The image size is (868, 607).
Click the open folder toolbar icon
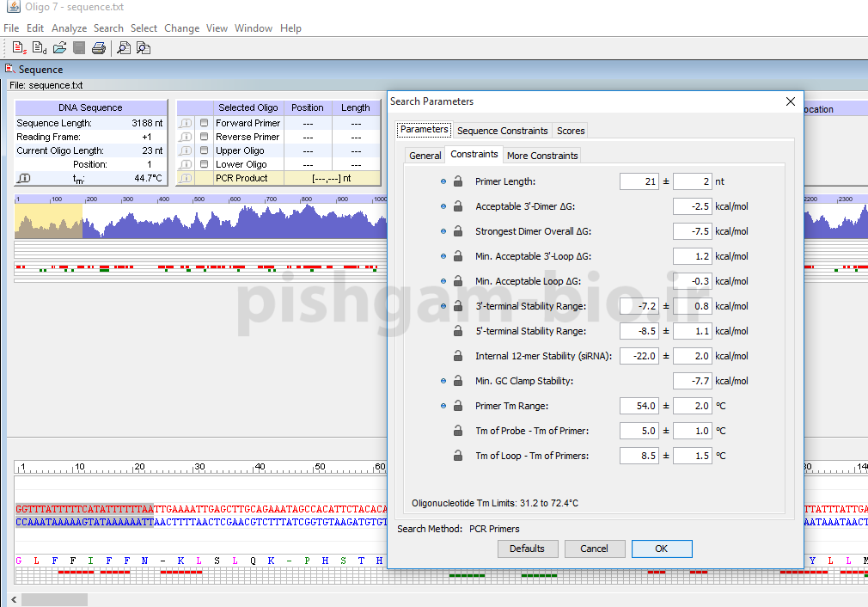pyautogui.click(x=59, y=48)
